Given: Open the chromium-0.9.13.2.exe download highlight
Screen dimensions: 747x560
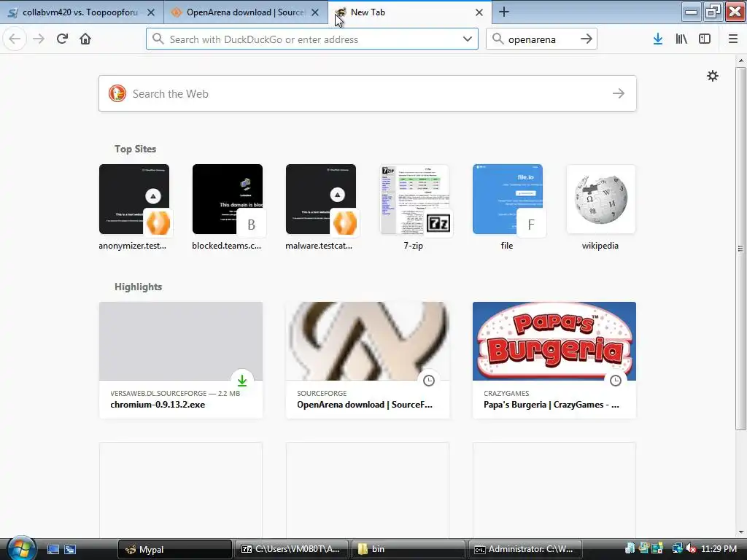Looking at the screenshot, I should [181, 360].
